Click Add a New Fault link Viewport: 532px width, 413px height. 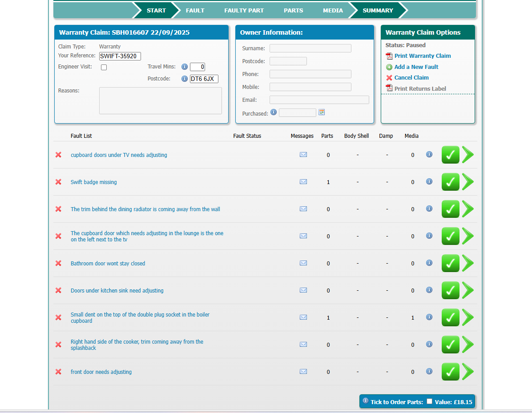coord(416,67)
